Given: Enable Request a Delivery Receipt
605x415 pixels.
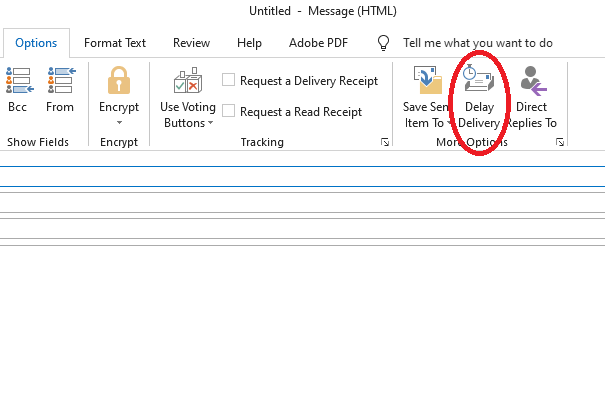Looking at the screenshot, I should click(x=229, y=81).
